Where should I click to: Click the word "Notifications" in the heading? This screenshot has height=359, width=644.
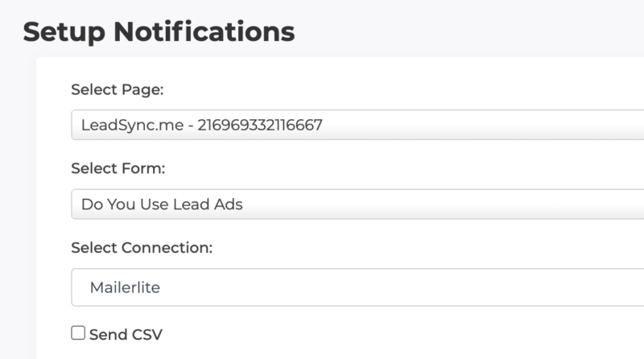204,31
